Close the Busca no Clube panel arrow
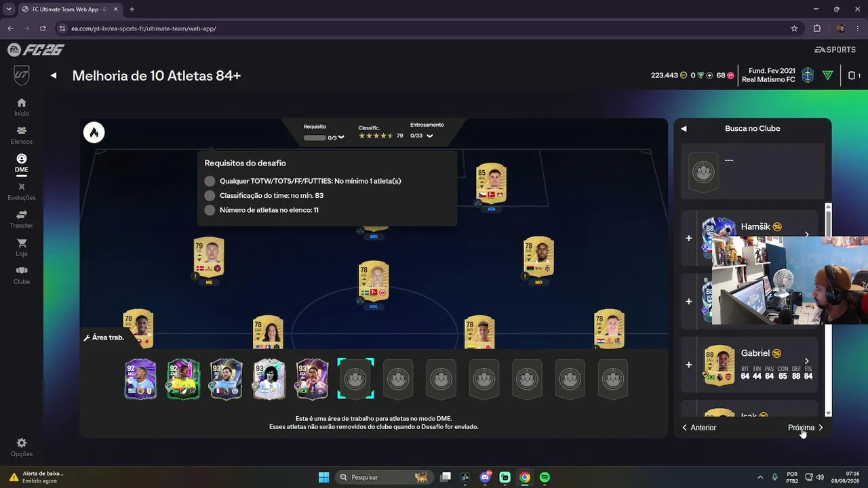Screen dimensions: 868x488 (684, 129)
